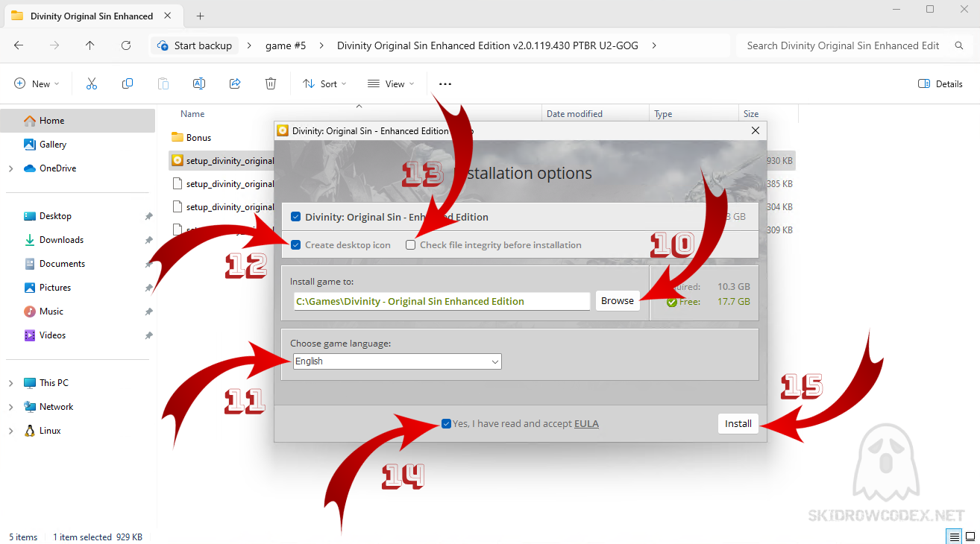Go forward with the right arrow
This screenshot has width=980, height=544.
54,45
